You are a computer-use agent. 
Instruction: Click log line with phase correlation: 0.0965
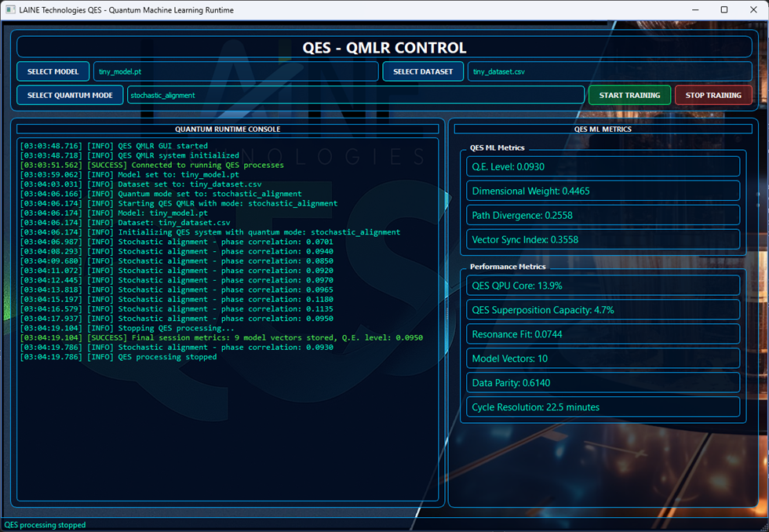tap(177, 290)
